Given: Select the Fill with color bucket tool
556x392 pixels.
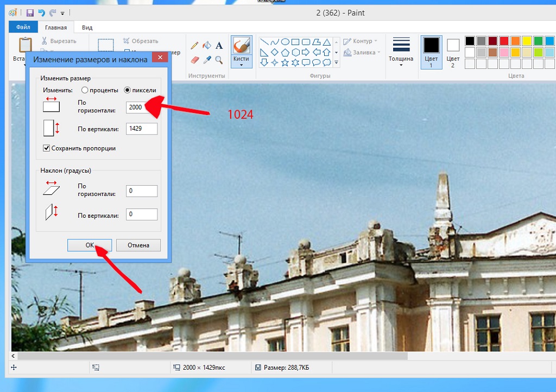Looking at the screenshot, I should 207,46.
